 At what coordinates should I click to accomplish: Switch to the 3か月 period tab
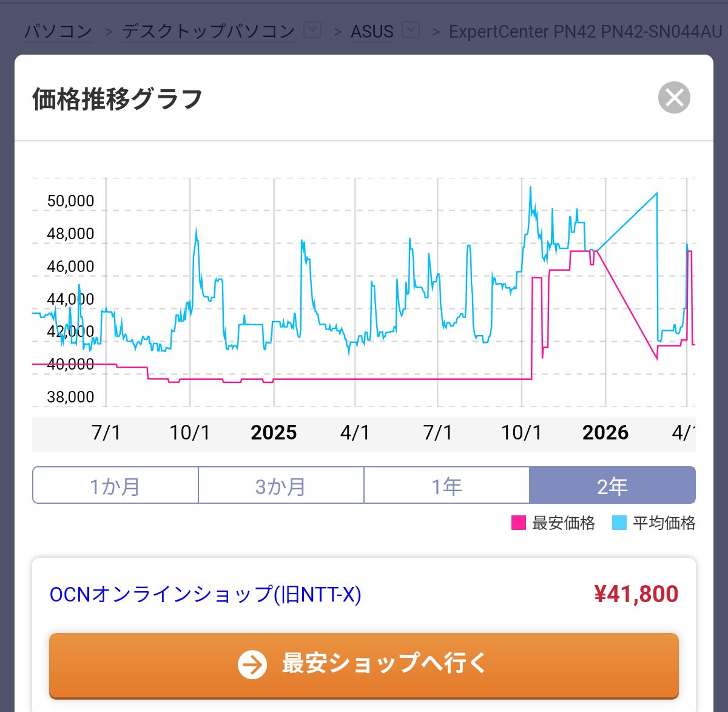(x=281, y=486)
